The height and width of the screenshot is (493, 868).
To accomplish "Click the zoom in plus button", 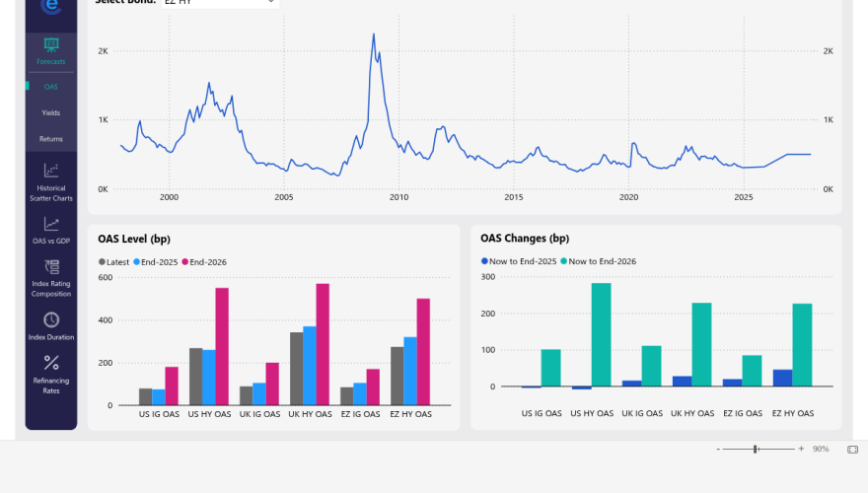I will 801,449.
